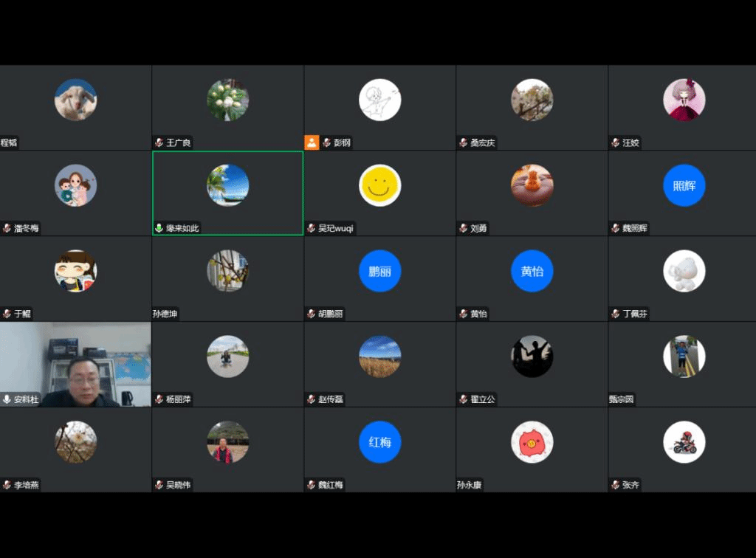
Task: Click the muted mic icon next to 王广良
Action: 159,142
